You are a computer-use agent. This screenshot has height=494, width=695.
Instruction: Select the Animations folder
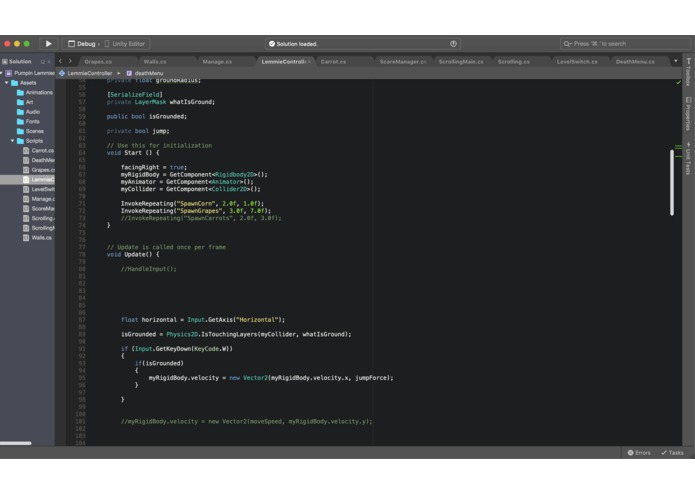[35, 93]
